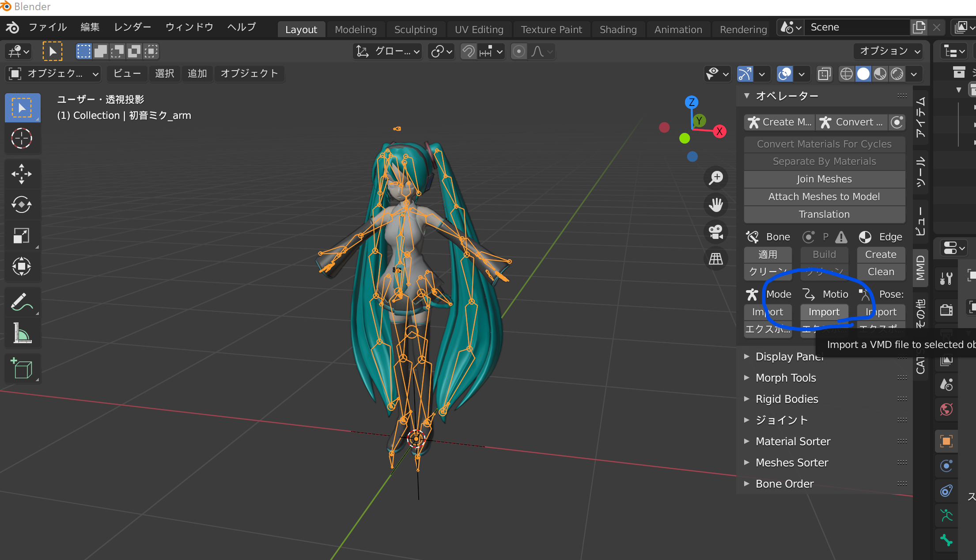Toggle proportional editing
The width and height of the screenshot is (976, 560).
(519, 52)
